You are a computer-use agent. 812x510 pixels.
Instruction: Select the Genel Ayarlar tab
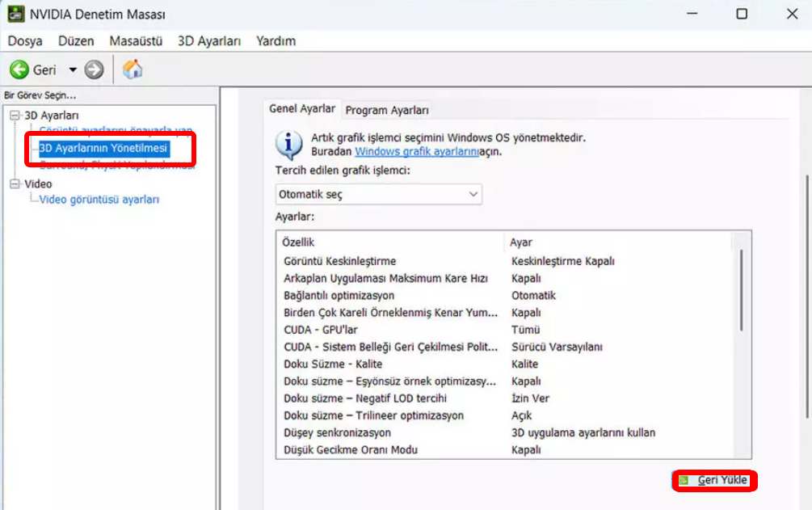click(302, 109)
